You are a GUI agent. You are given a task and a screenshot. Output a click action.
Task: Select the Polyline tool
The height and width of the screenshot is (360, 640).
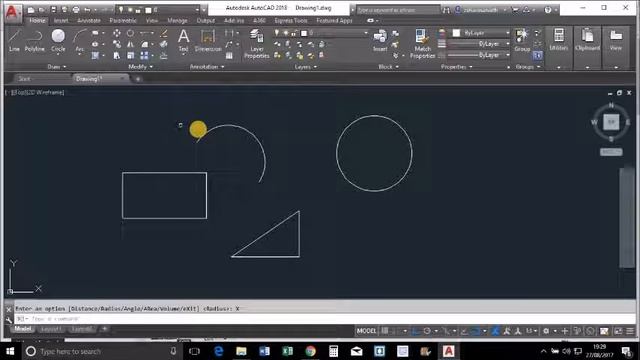point(34,40)
